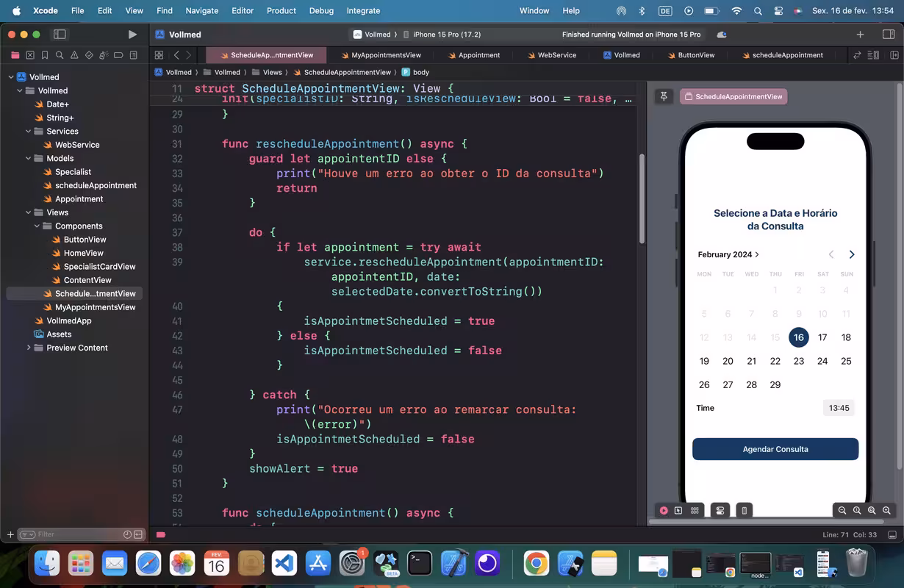
Task: Collapse the Models group
Action: pyautogui.click(x=29, y=158)
